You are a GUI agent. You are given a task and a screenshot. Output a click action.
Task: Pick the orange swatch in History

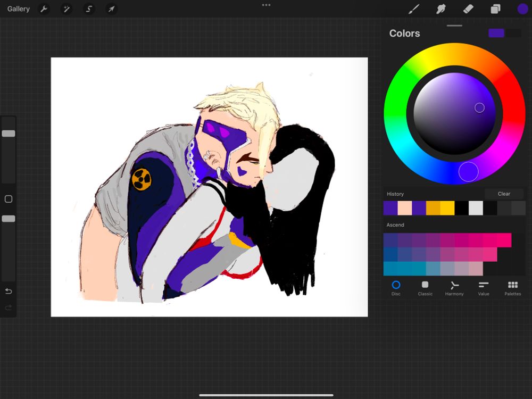pos(433,208)
